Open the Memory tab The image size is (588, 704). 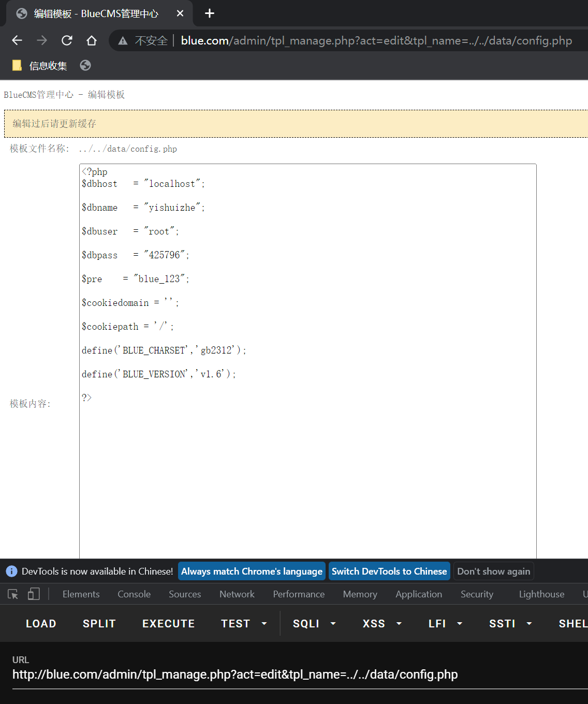point(360,594)
